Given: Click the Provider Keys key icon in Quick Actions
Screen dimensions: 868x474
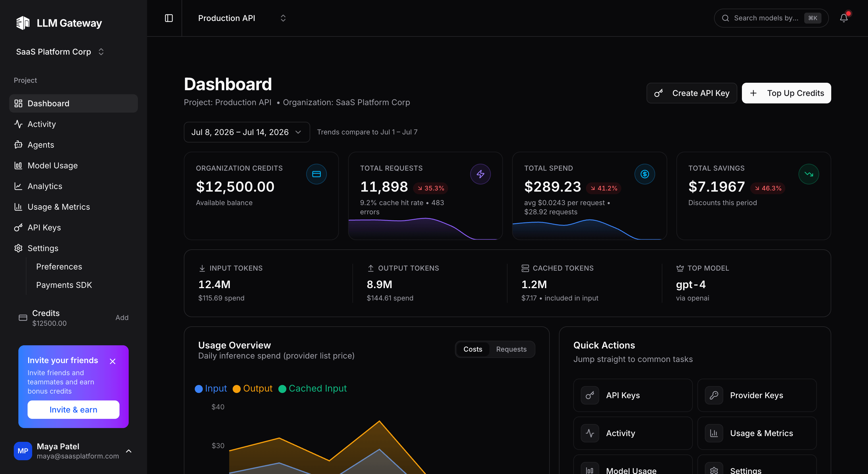Looking at the screenshot, I should (714, 395).
